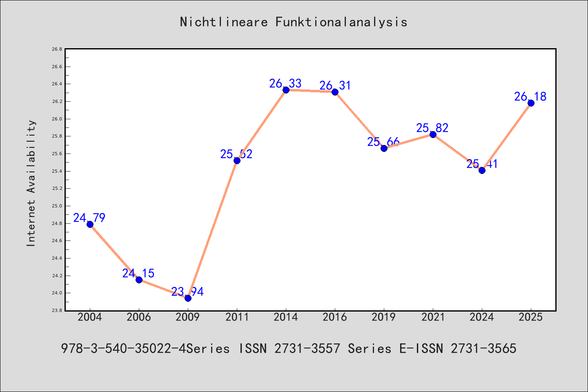The width and height of the screenshot is (588, 392).
Task: Click the Internet Availability axis label
Action: 31,183
